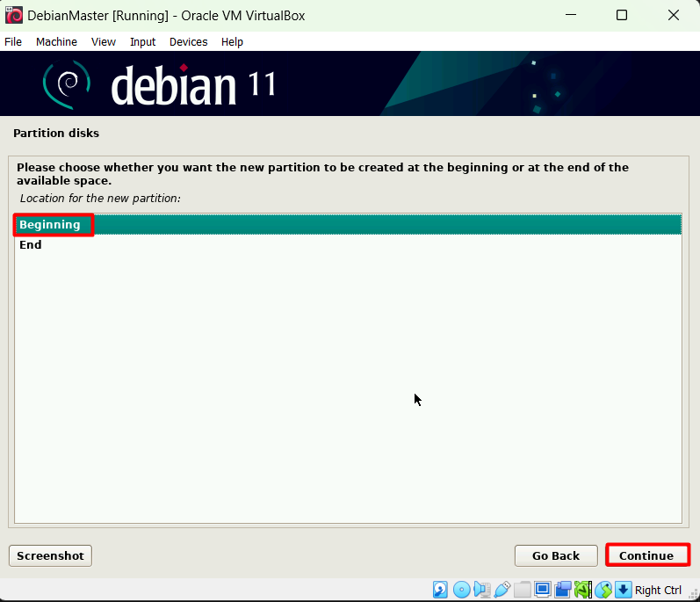Open the File menu
Viewport: 700px width, 602px height.
click(x=13, y=42)
